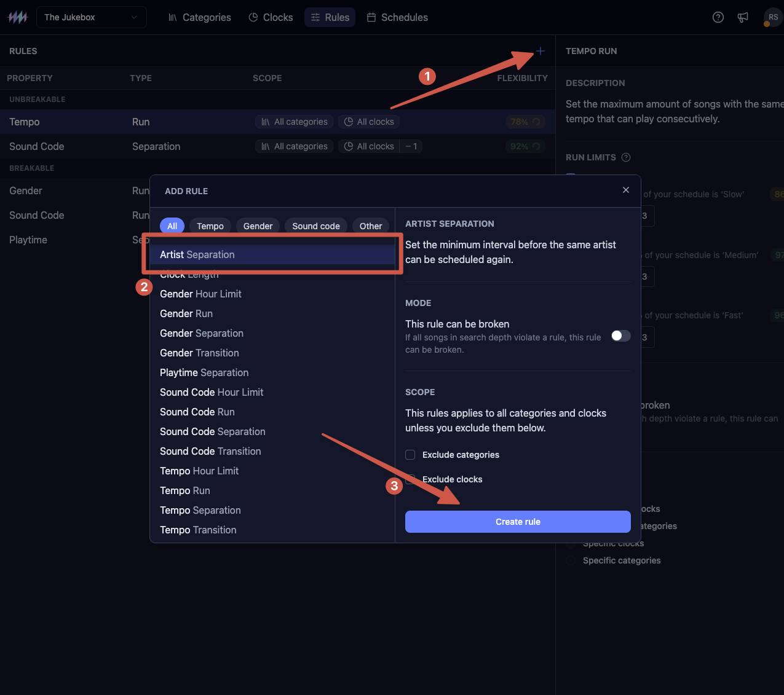The image size is (784, 695).
Task: Click the FLEXIBILITY column header
Action: [x=522, y=78]
